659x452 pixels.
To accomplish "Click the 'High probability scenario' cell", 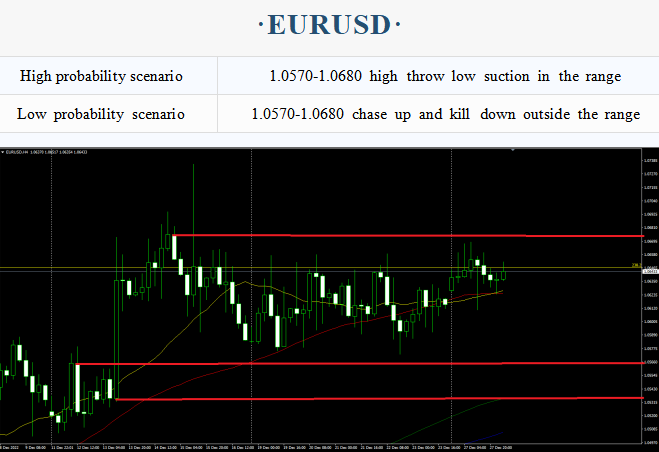I will pos(108,76).
